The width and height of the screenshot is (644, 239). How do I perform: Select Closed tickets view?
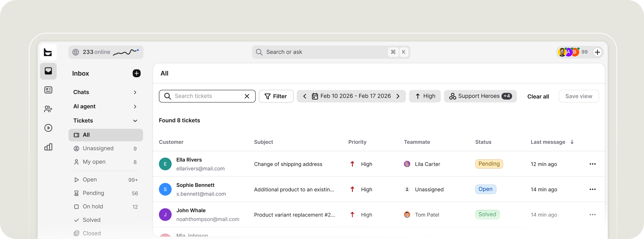(x=106, y=233)
